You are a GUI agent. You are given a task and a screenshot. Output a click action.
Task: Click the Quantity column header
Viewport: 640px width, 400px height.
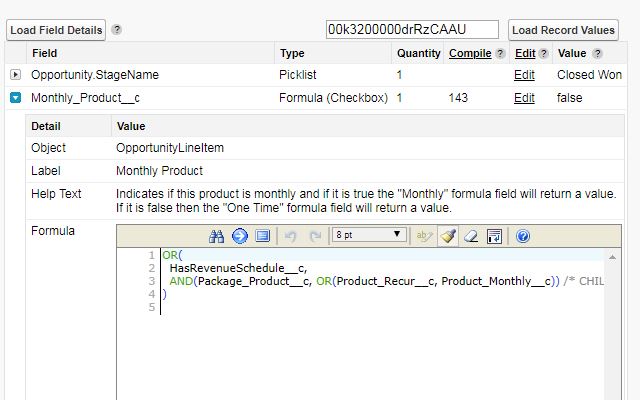[x=418, y=53]
